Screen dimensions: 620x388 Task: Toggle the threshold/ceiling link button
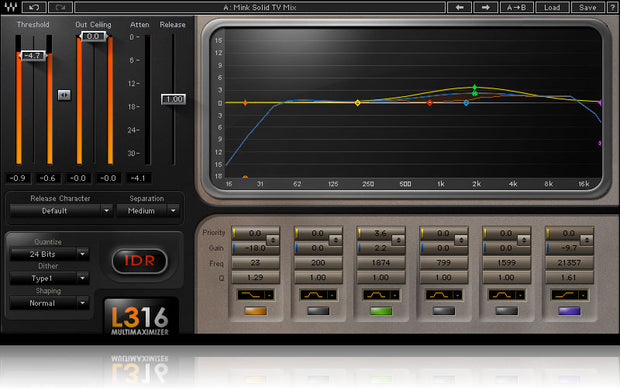point(64,95)
